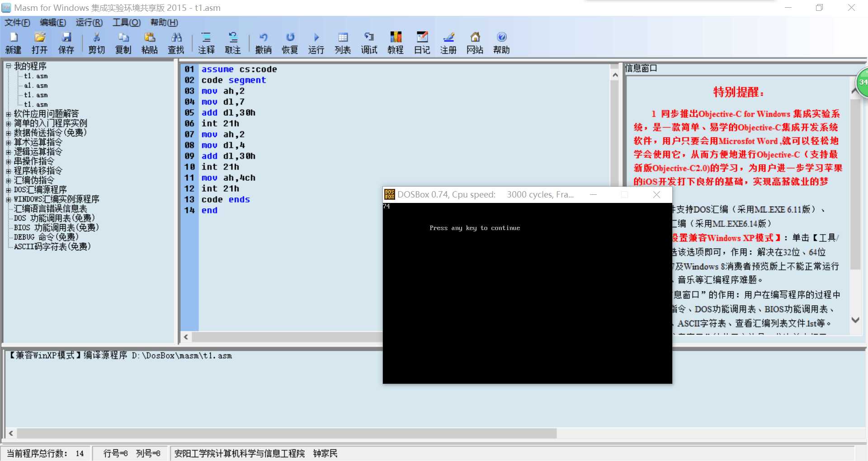Expand the 汇编伪指令 tree node
Viewport: 868px width, 461px height.
click(x=8, y=180)
